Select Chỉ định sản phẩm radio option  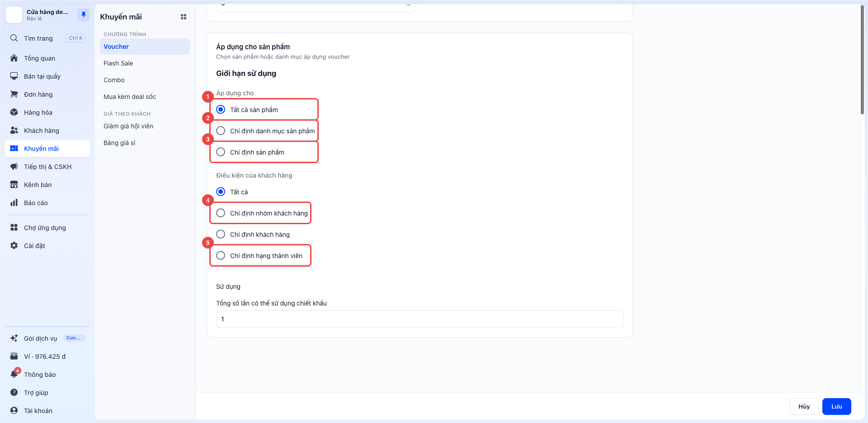[x=221, y=152]
